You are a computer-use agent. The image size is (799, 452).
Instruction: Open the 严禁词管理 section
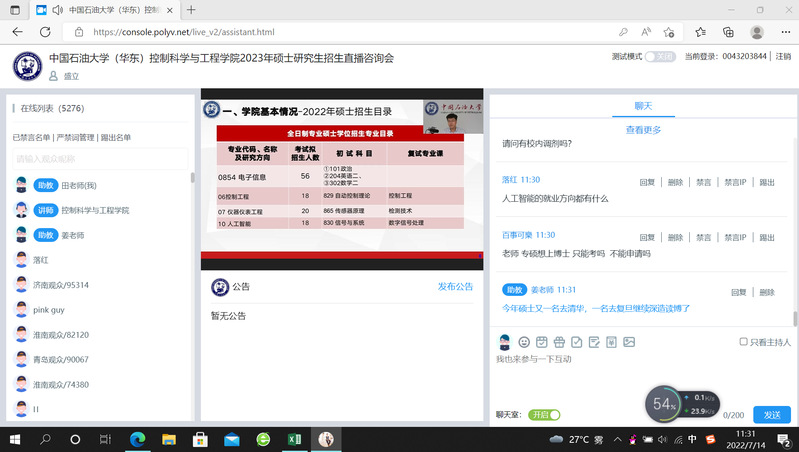(75, 137)
